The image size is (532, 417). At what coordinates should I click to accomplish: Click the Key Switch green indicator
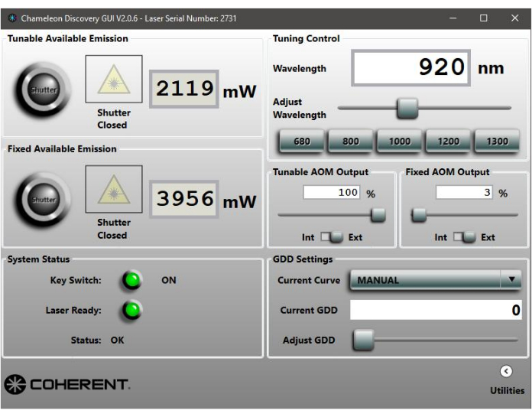coord(132,280)
